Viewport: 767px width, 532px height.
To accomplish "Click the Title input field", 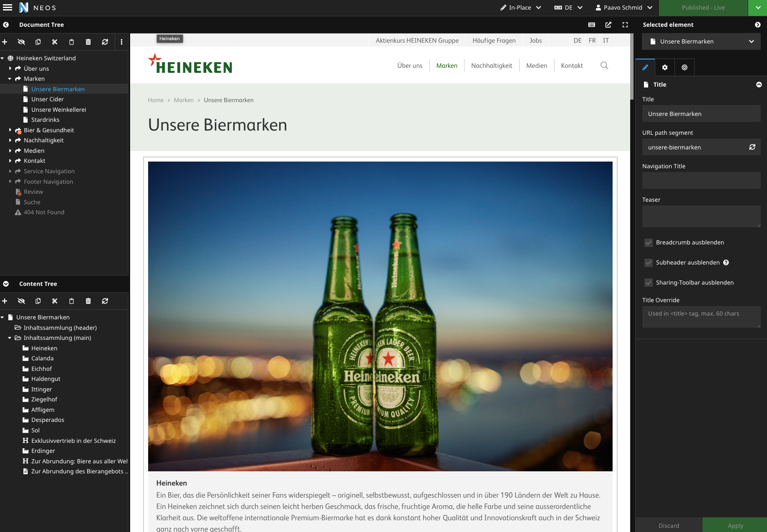I will [x=701, y=113].
